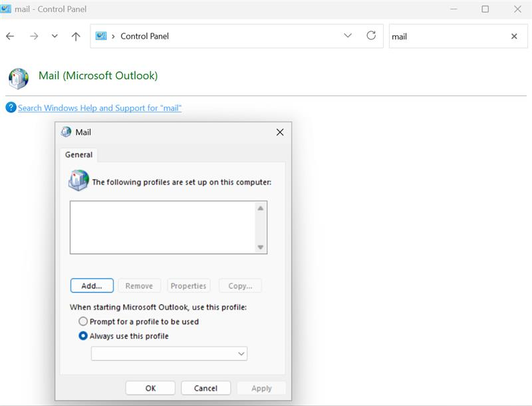Go back with the left arrow
Image resolution: width=532 pixels, height=406 pixels.
tap(10, 36)
